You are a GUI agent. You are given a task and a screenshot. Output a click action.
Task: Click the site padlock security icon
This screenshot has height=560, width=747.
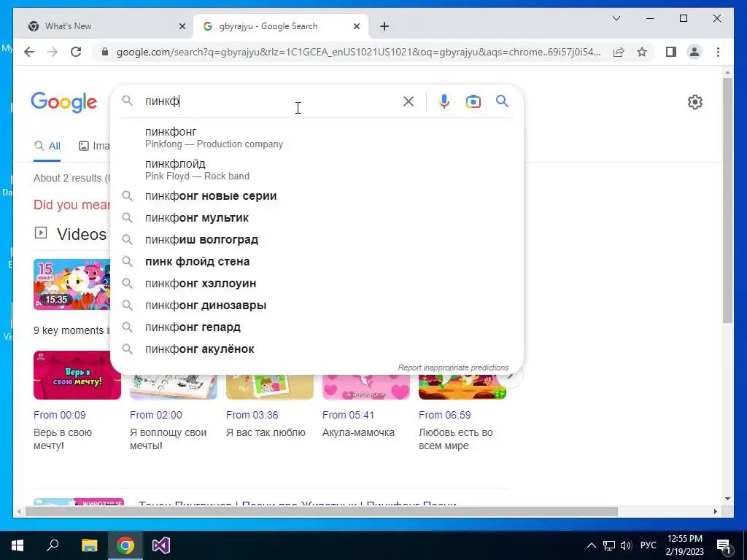(105, 52)
